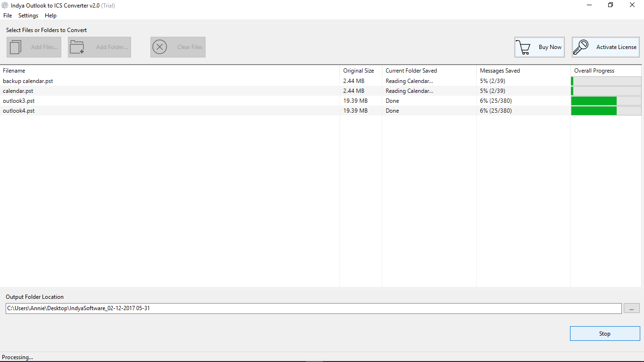
Task: Click the shopping cart Buy Now icon
Action: pyautogui.click(x=523, y=48)
